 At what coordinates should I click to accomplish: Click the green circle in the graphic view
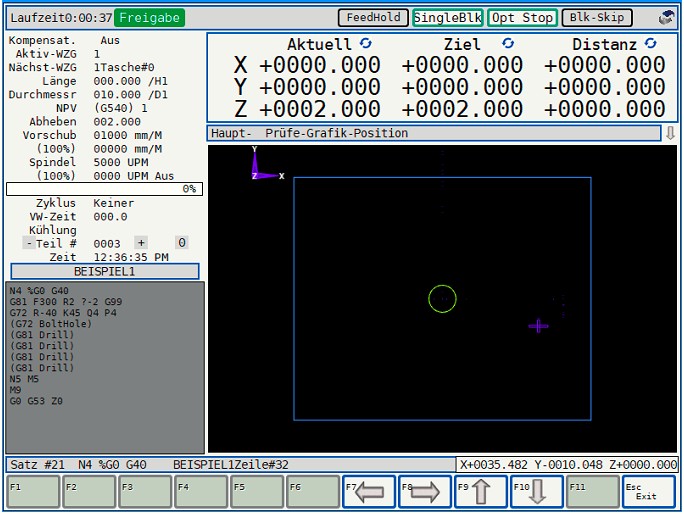coord(442,299)
